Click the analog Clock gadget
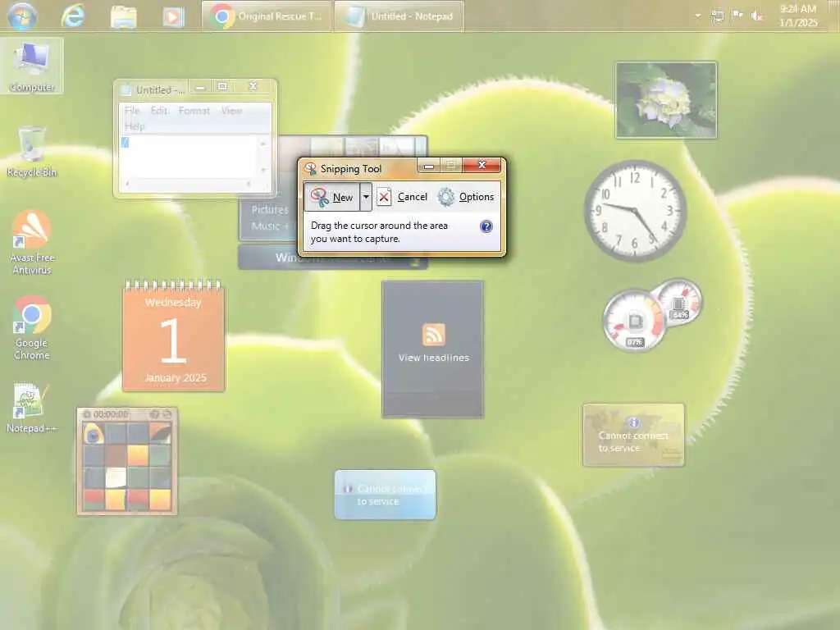This screenshot has width=840, height=630. [636, 211]
